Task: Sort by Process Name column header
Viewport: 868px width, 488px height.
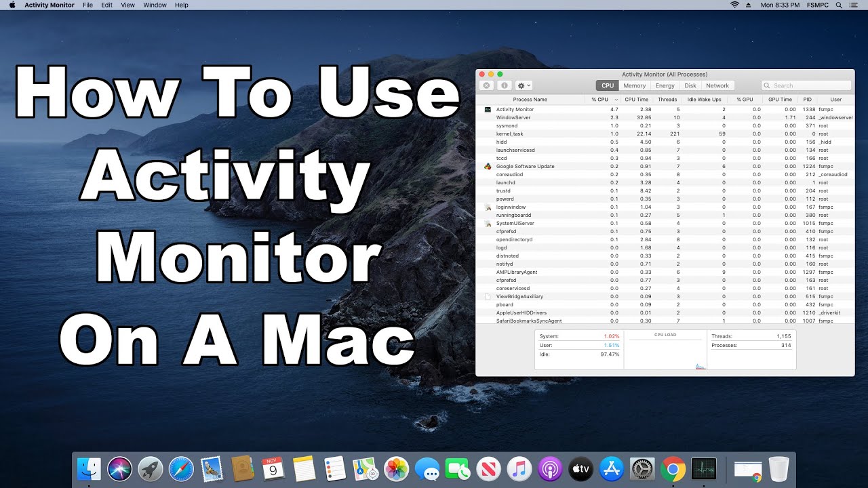Action: (530, 100)
